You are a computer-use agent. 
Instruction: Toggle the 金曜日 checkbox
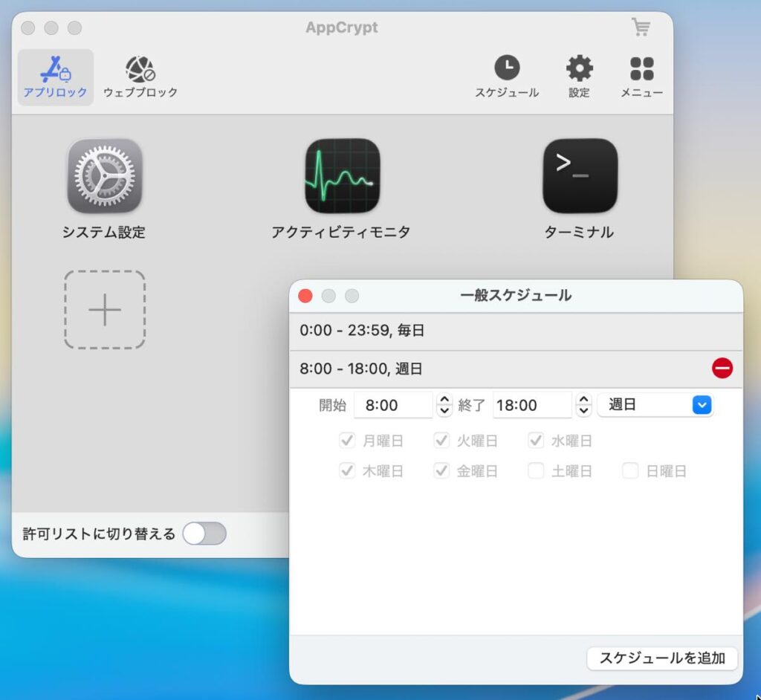coord(441,471)
